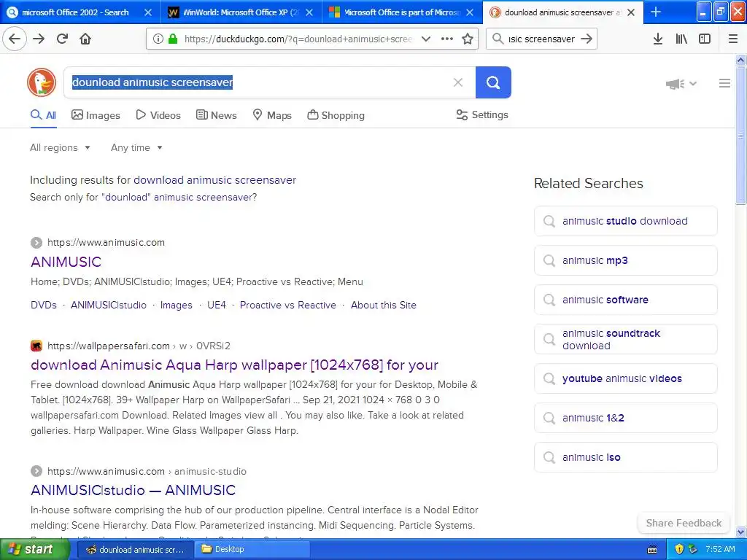747x560 pixels.
Task: Select the Shopping search category
Action: (336, 115)
